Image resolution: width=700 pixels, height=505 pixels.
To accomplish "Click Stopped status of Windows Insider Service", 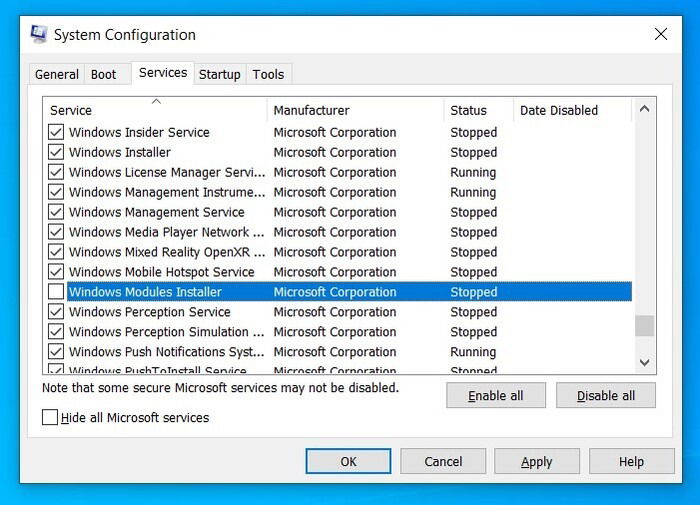I will tap(474, 133).
